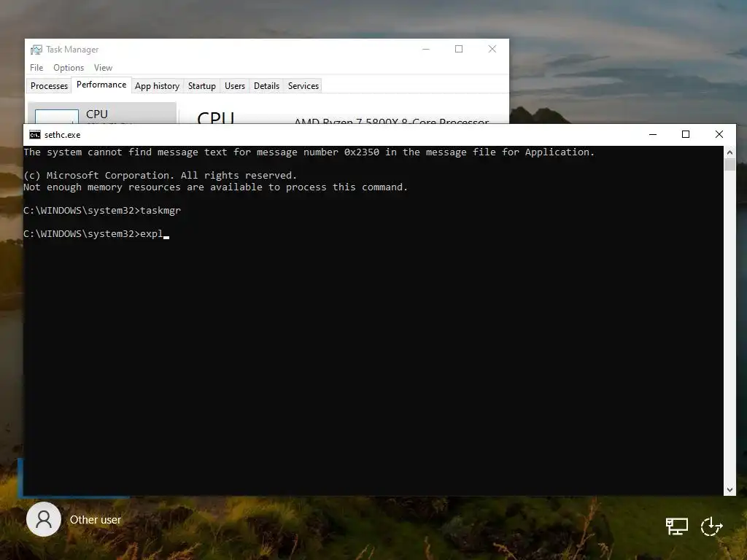Open the Details tab
The image size is (747, 560).
266,86
